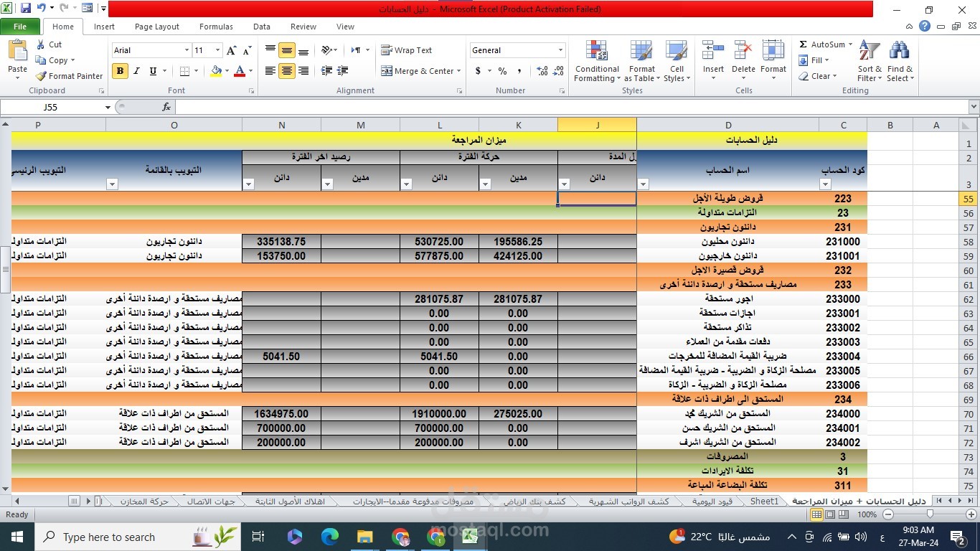The width and height of the screenshot is (980, 551).
Task: Switch to the Insert ribbon tab
Action: click(x=104, y=27)
